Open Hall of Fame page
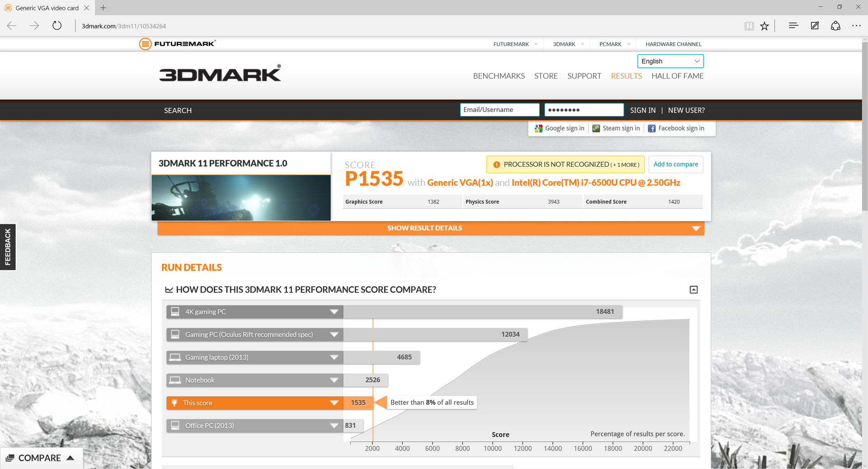This screenshot has width=868, height=469. 677,76
